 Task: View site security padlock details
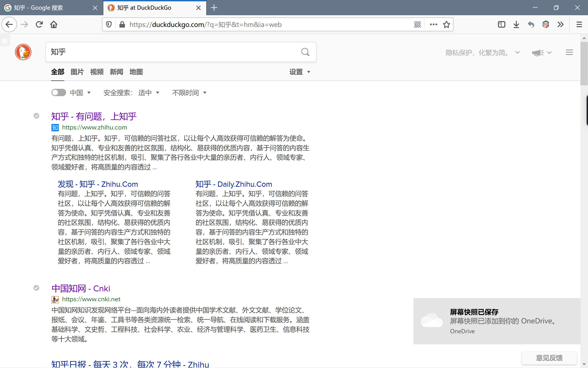(122, 24)
